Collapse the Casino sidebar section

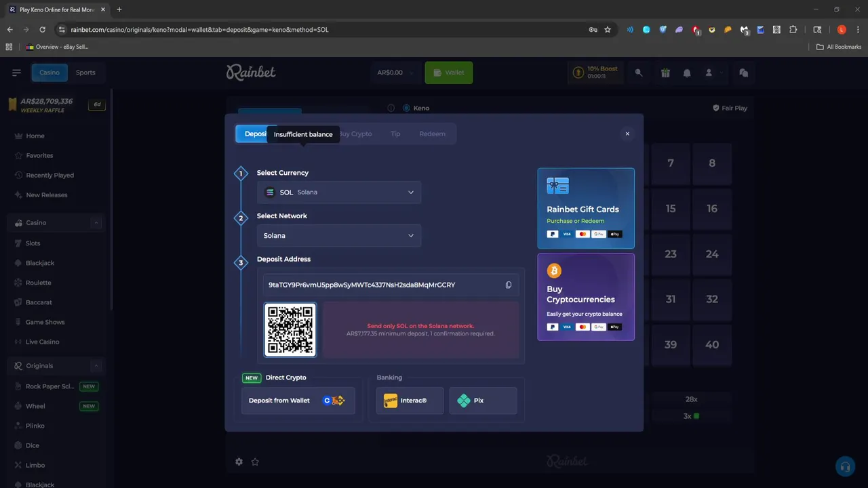coord(96,223)
